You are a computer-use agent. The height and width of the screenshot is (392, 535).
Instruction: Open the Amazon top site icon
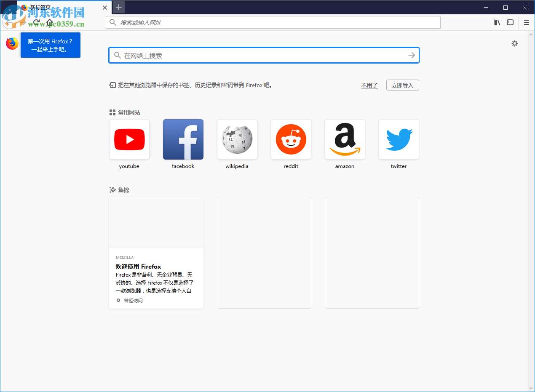[x=345, y=139]
